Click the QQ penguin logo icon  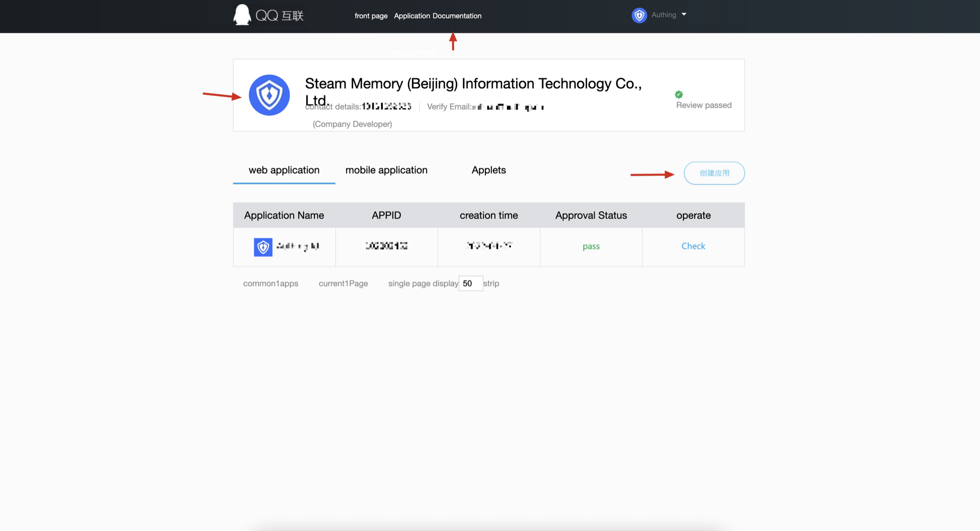pos(242,15)
